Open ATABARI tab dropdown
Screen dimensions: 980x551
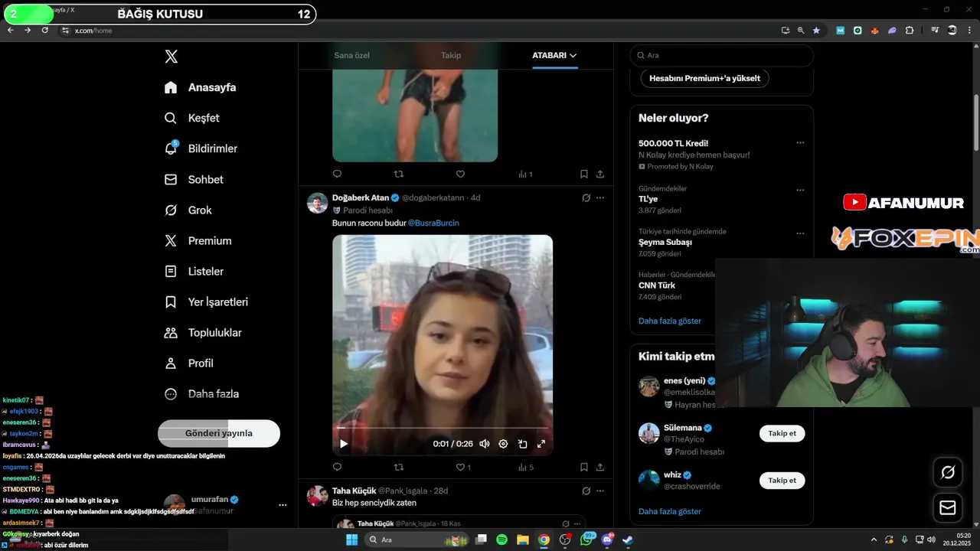[554, 55]
